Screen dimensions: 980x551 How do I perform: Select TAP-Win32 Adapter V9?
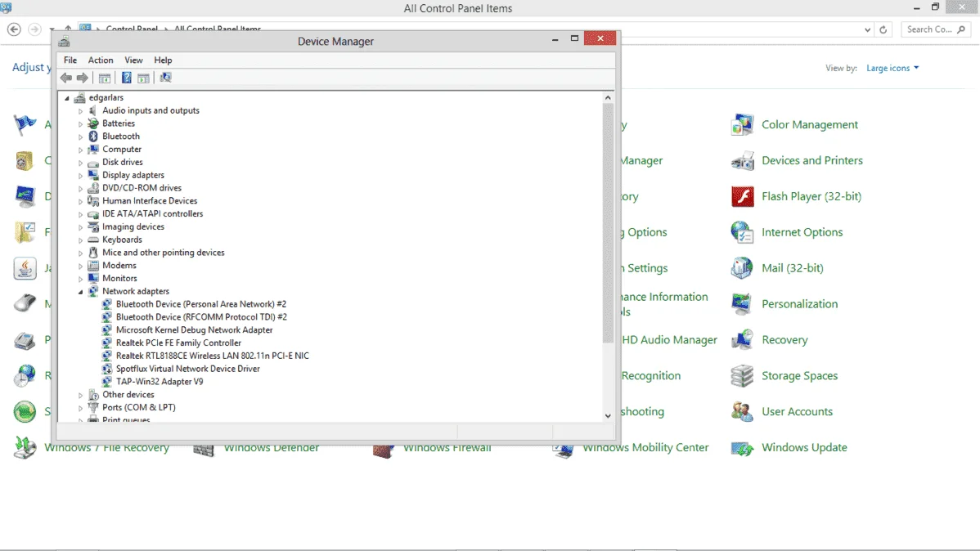point(160,382)
